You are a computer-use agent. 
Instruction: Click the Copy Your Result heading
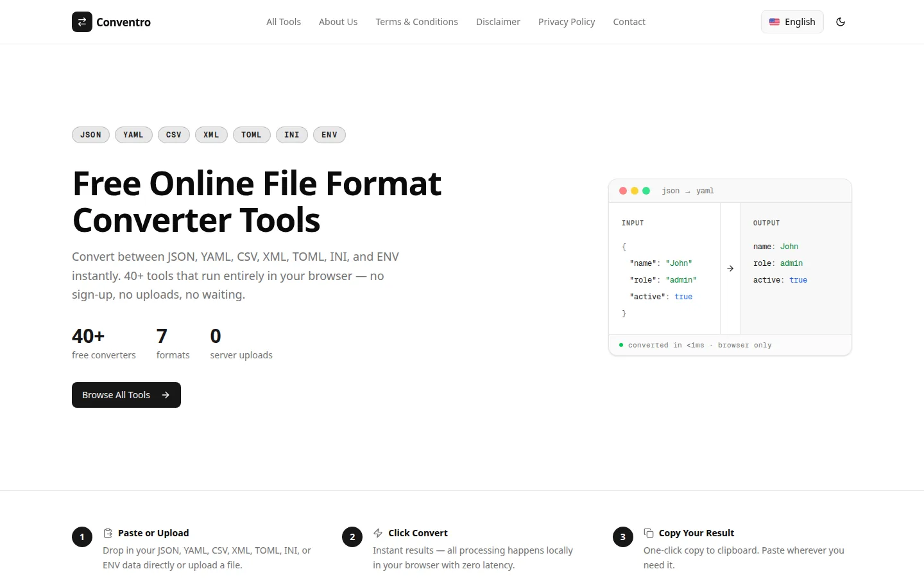[x=696, y=533]
